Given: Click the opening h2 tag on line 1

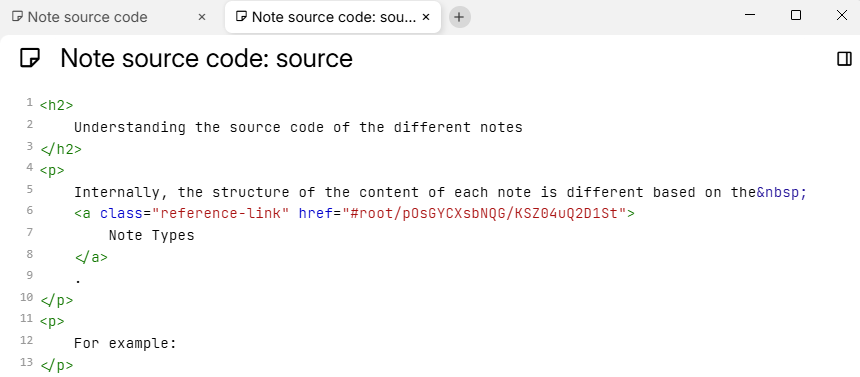Looking at the screenshot, I should click(x=56, y=105).
